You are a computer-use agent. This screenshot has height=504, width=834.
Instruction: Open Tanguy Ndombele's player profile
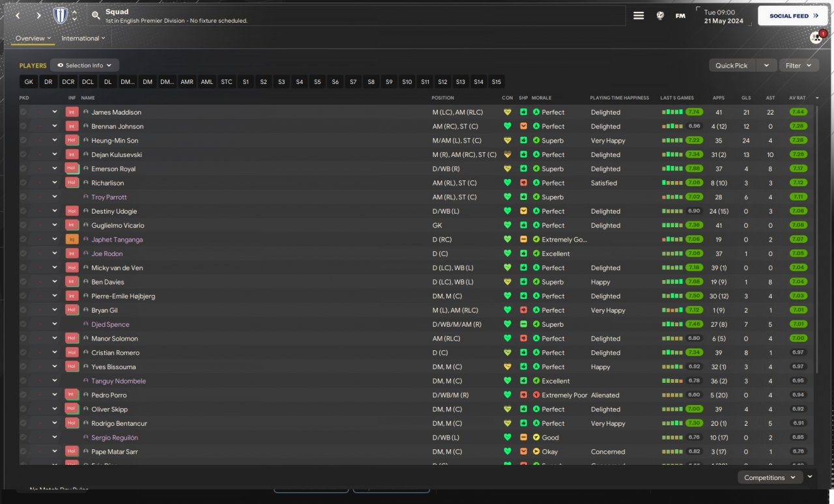119,381
